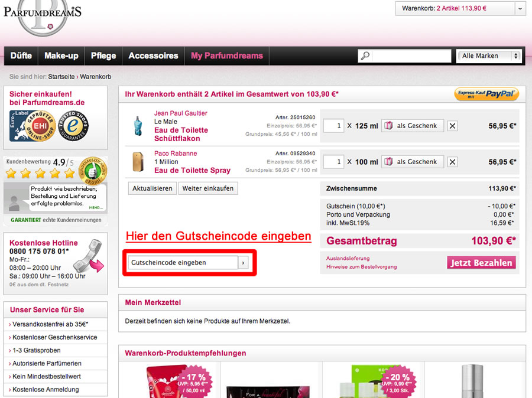This screenshot has height=398, width=532.
Task: Open the Jean Paul Gaultier brand link
Action: pyautogui.click(x=180, y=113)
